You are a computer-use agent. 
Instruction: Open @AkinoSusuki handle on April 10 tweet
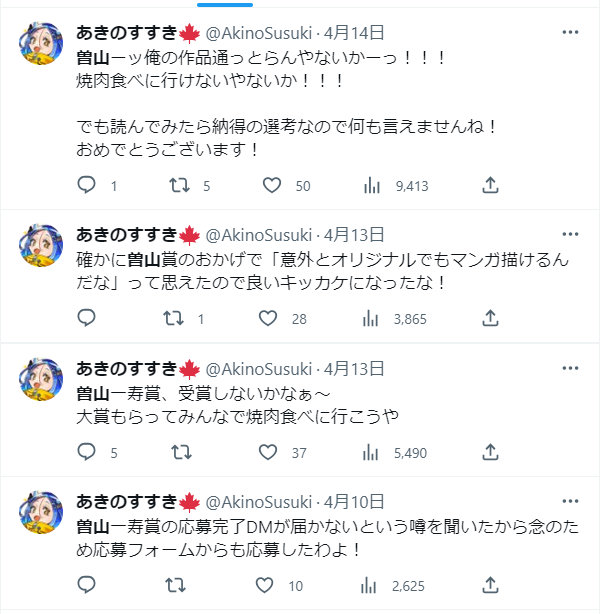259,502
